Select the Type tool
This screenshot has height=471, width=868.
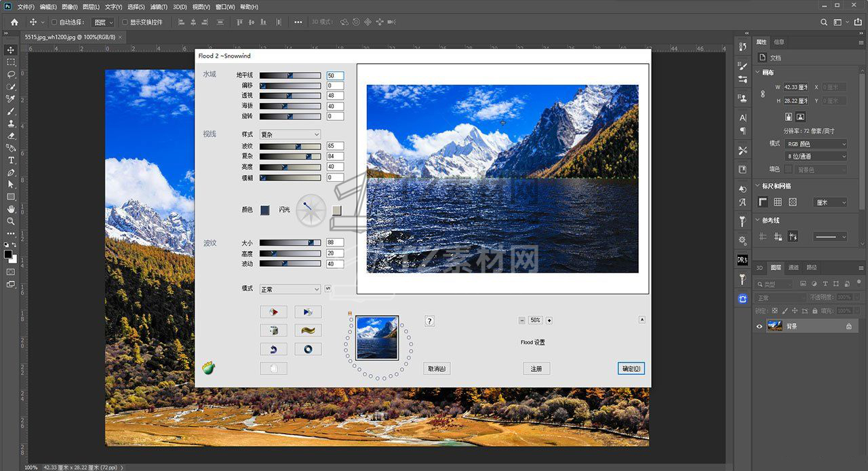coord(11,160)
